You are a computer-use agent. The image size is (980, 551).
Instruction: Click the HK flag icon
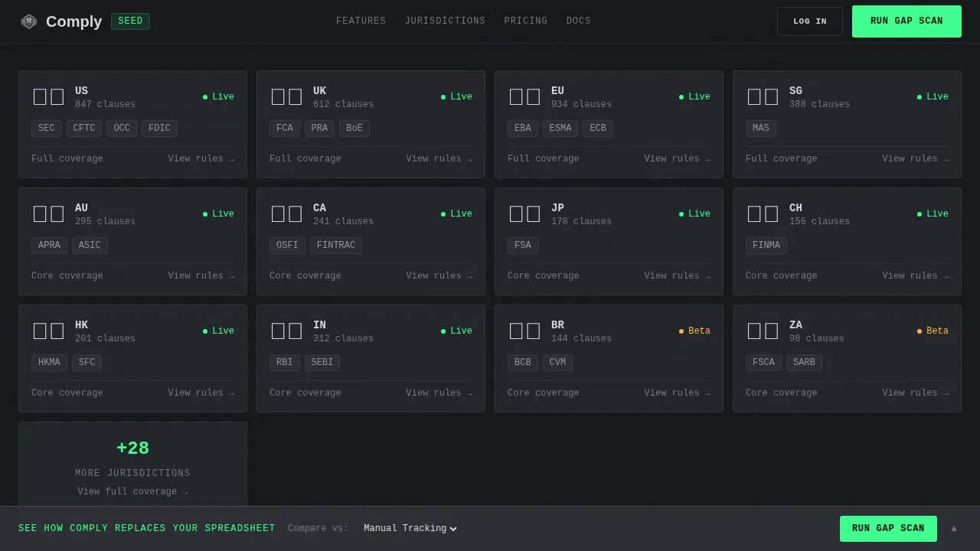(x=48, y=331)
